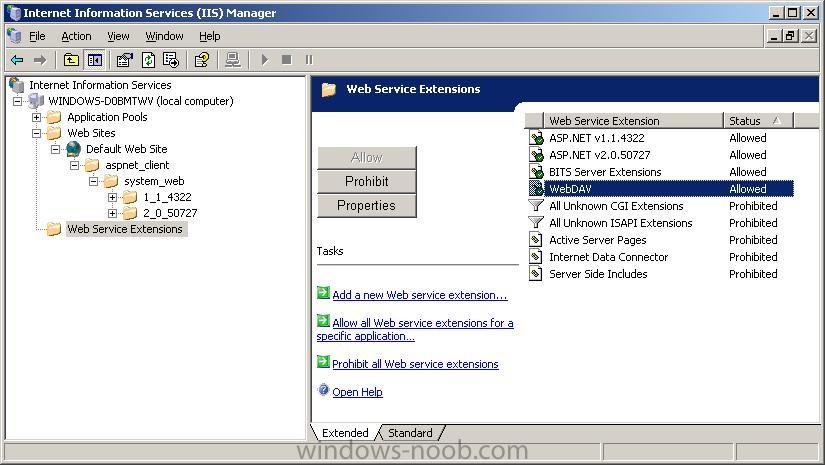The width and height of the screenshot is (825, 465).
Task: Expand the Application Pools node
Action: click(x=36, y=117)
